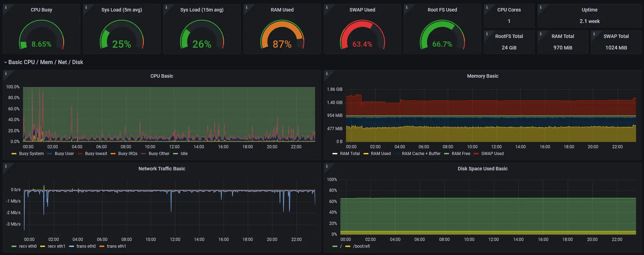Click info icon on Disk Space Used Basic panel
The height and width of the screenshot is (255, 644).
(x=327, y=166)
